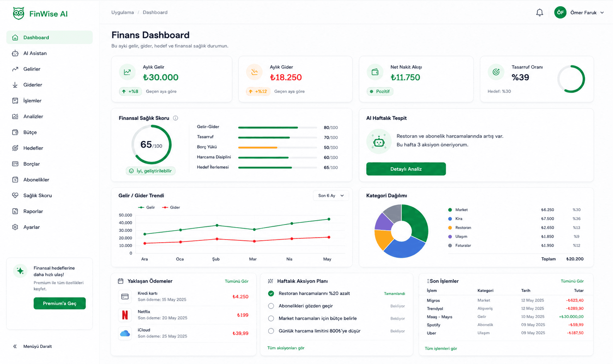Click the Abonelikler icon in sidebar
Viewport: 613px width, 364px height.
15,180
